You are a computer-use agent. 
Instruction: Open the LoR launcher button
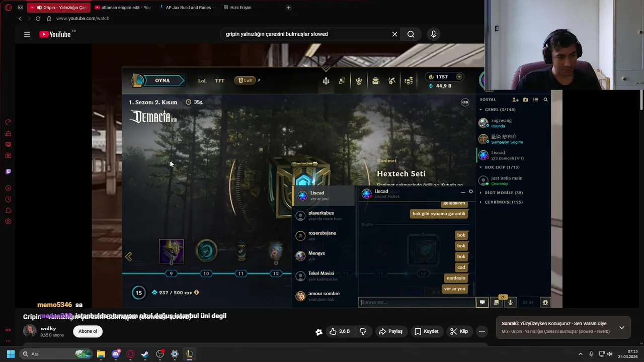246,80
